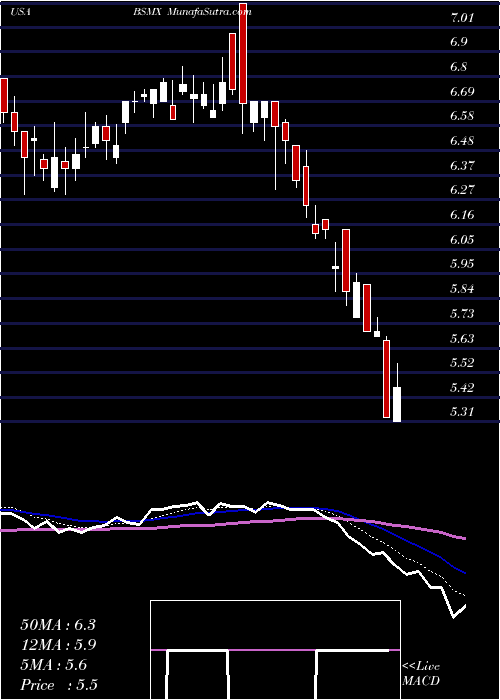Select the 5.63 price axis label
This screenshot has width=500, height=700.
(x=462, y=339)
